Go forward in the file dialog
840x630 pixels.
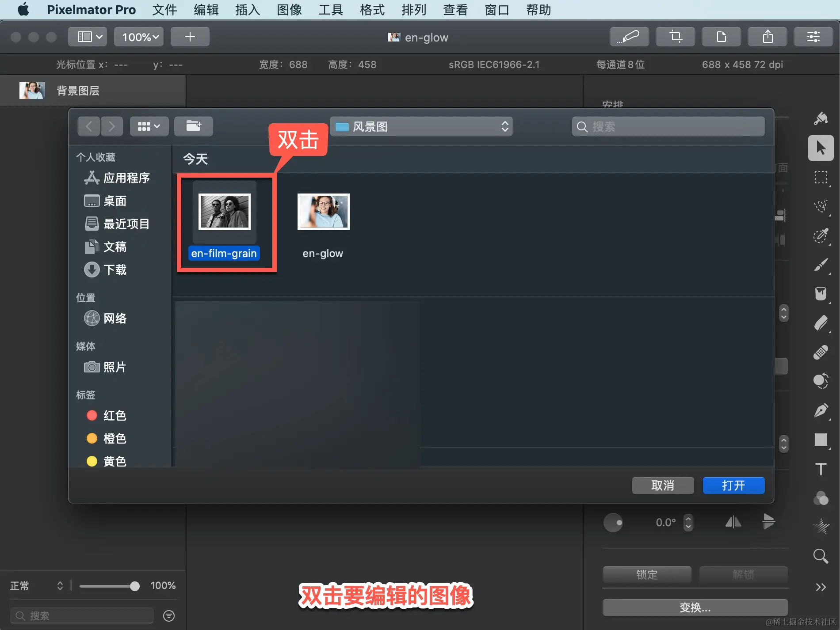[x=112, y=126]
